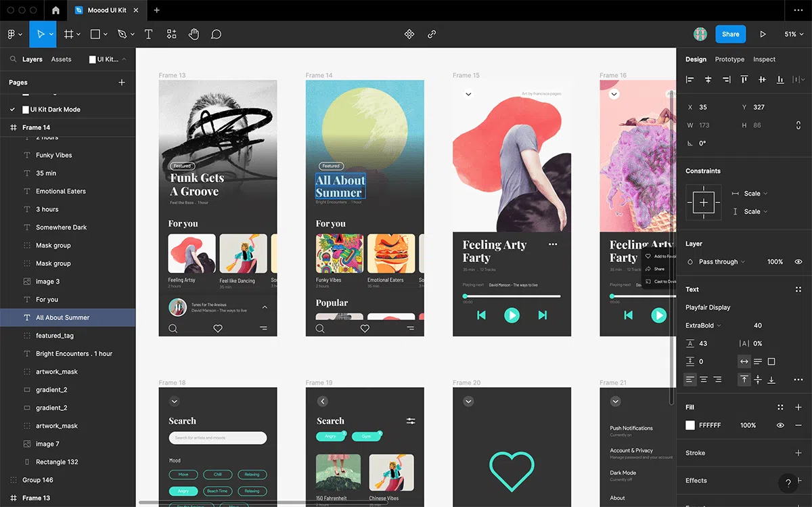Toggle fill visibility eye icon
This screenshot has height=507, width=812.
click(x=780, y=425)
